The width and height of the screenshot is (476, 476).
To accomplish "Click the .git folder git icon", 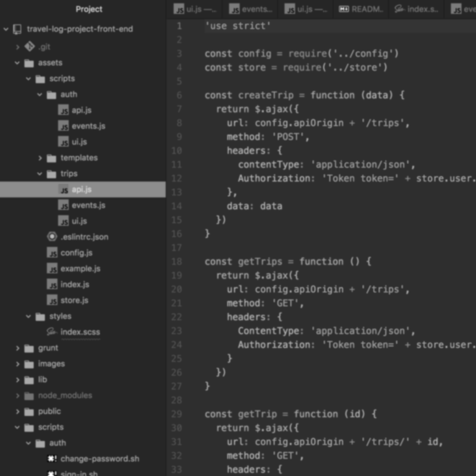I will click(x=29, y=47).
